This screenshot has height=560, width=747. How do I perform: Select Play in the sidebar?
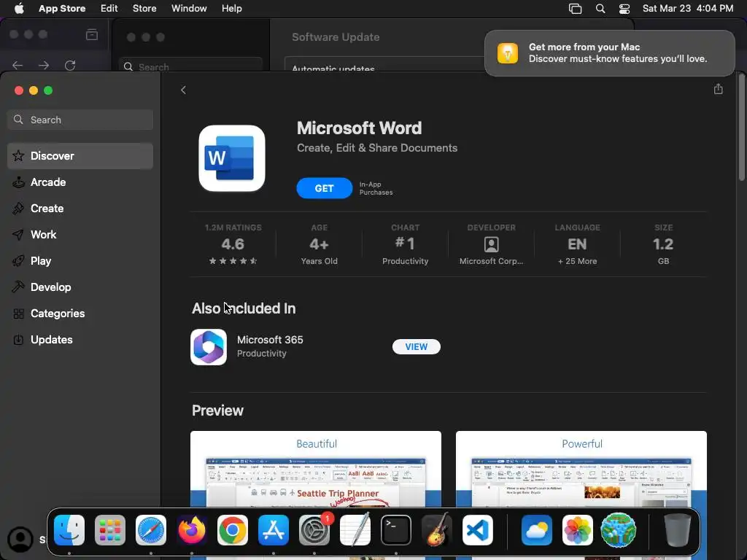[80, 260]
